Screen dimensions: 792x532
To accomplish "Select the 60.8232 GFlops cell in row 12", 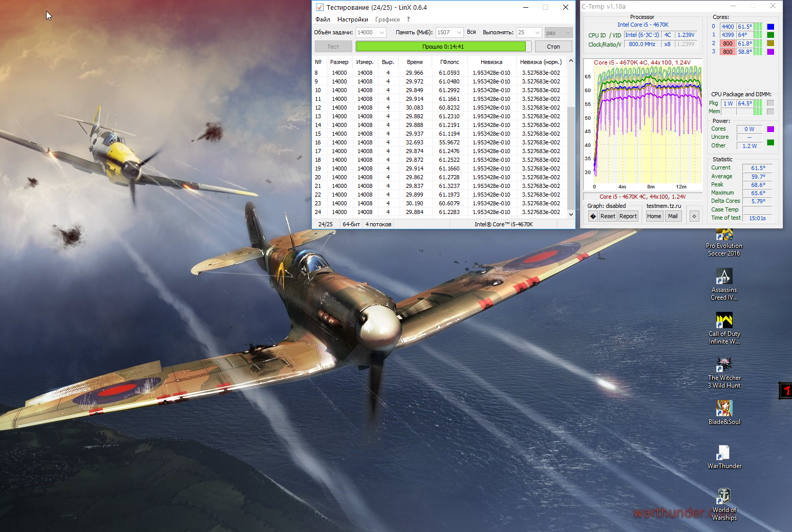I will click(x=449, y=108).
